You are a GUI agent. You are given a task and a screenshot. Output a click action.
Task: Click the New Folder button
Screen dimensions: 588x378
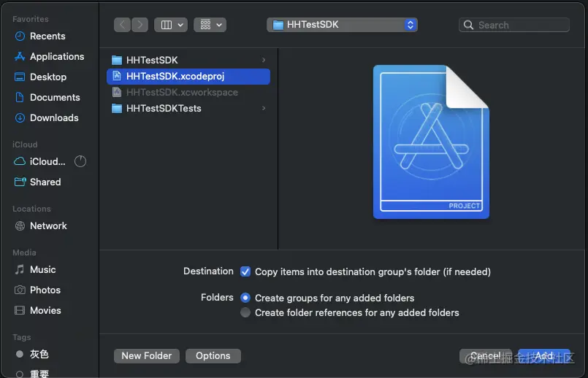point(147,356)
